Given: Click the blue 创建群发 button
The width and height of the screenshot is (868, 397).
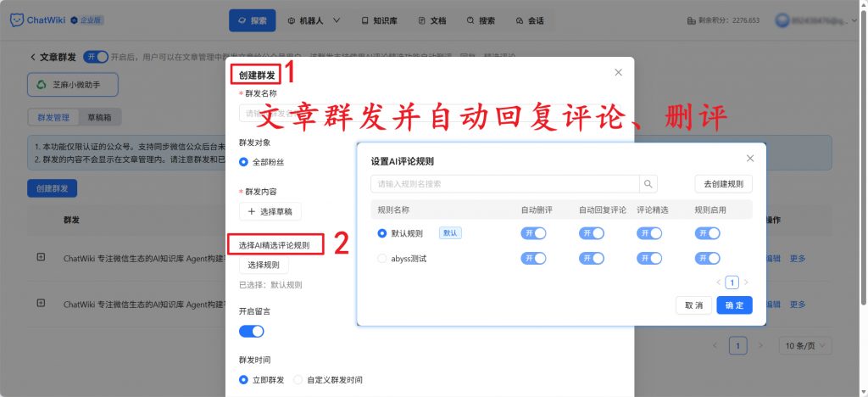Looking at the screenshot, I should 52,188.
